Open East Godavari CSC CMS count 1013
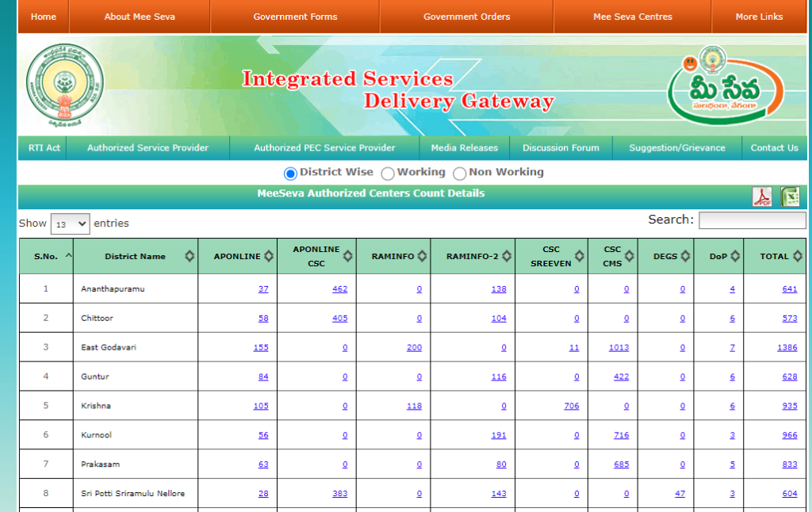This screenshot has height=512, width=812. pyautogui.click(x=619, y=347)
